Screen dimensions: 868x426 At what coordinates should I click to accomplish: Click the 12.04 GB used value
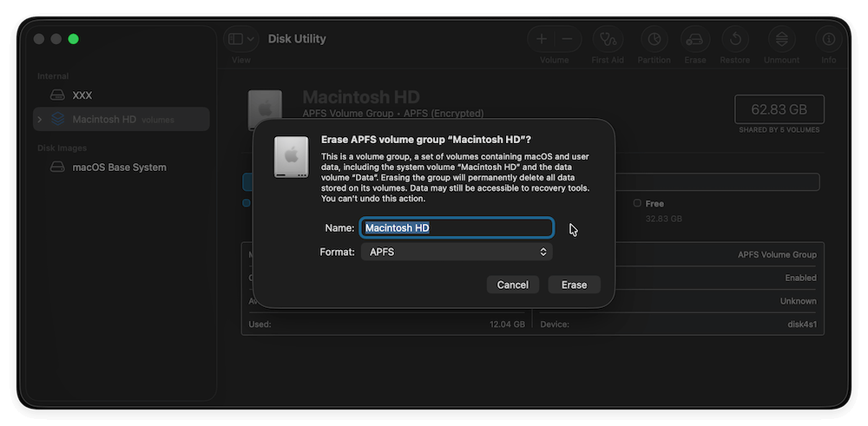[x=507, y=324]
